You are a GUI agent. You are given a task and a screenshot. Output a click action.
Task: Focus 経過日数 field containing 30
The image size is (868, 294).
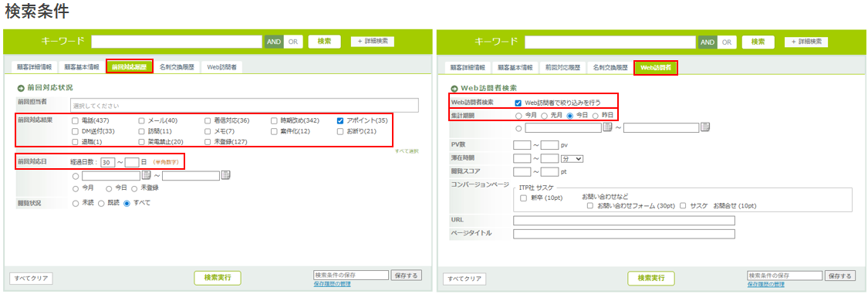click(108, 162)
